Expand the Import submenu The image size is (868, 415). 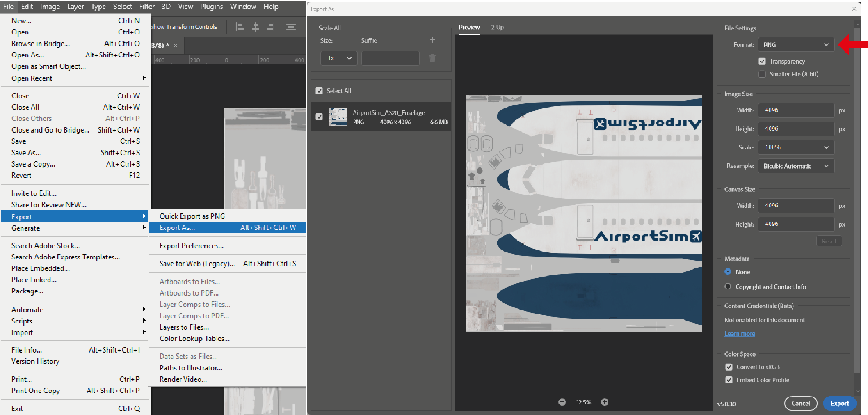click(76, 332)
